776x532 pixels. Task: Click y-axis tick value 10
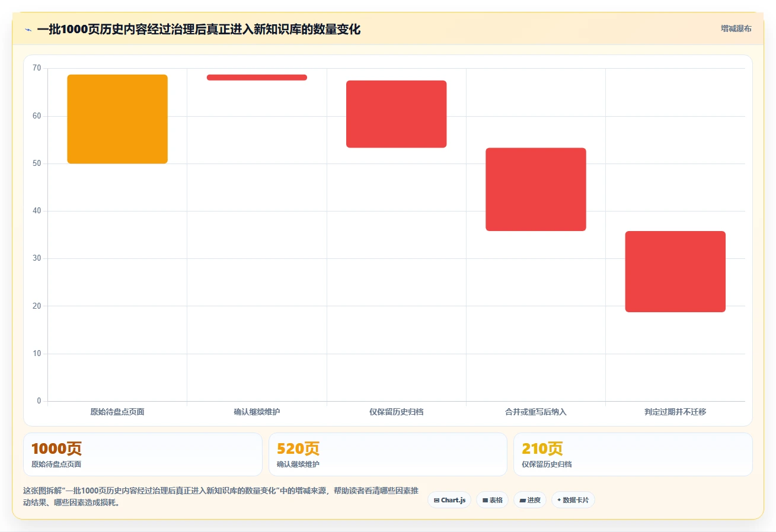pos(37,354)
